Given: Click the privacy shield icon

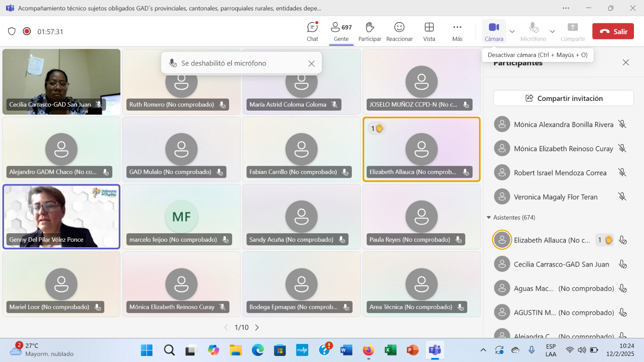Looking at the screenshot, I should tap(12, 31).
